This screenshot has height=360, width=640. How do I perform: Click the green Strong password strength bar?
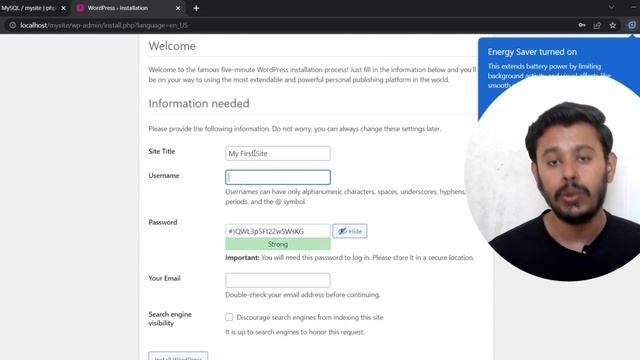(x=278, y=244)
